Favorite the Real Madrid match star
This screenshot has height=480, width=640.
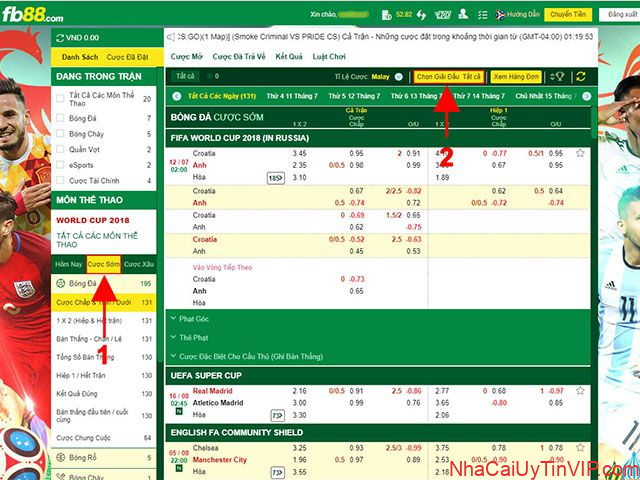click(580, 391)
